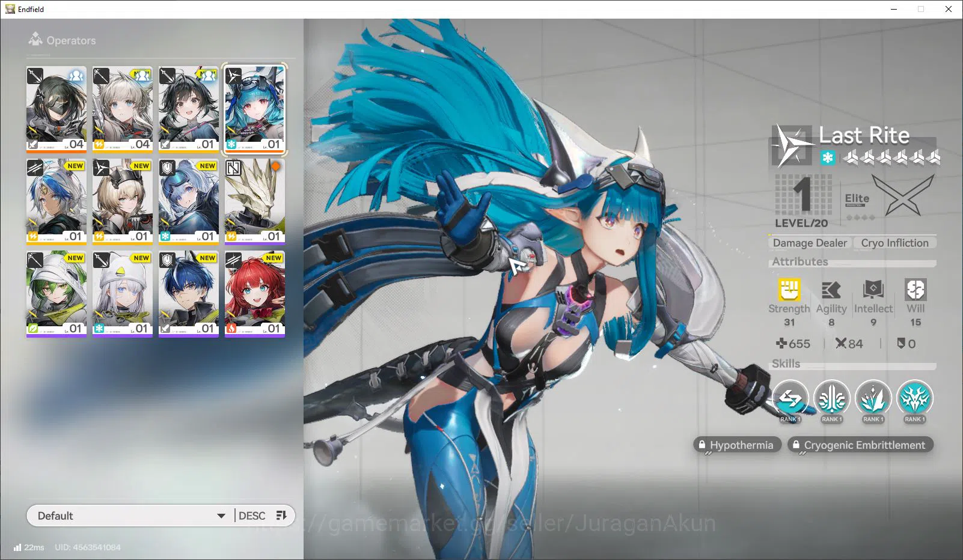Click the Elite promotion crossed-swords icon

click(x=903, y=195)
